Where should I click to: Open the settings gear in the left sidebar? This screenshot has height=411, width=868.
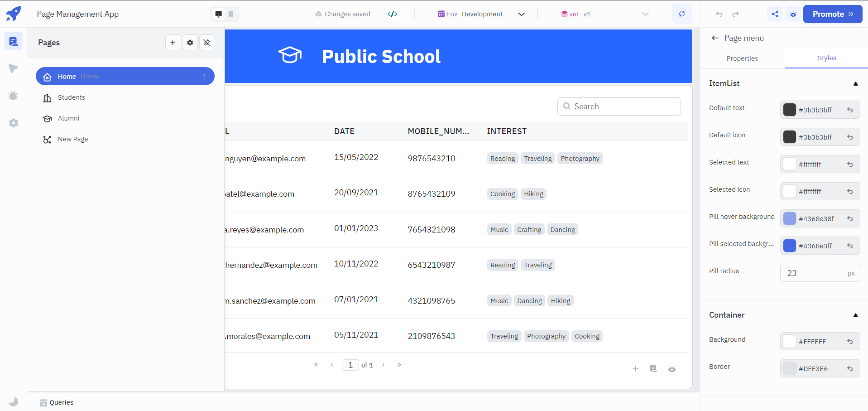point(14,123)
